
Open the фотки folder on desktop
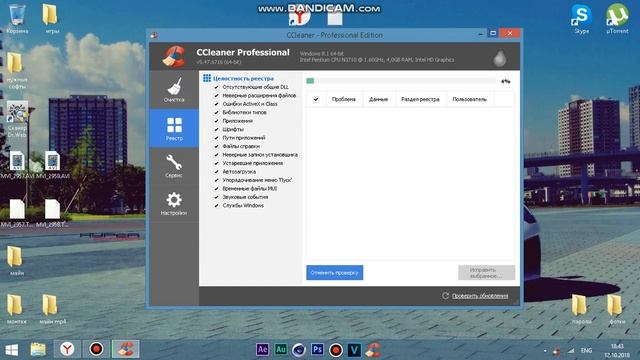point(616,309)
